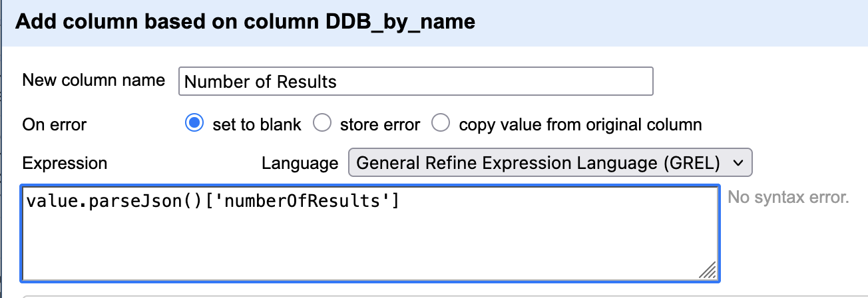Viewport: 868px width, 298px height.
Task: Click the "Language" label beside the dropdown
Action: pos(300,163)
